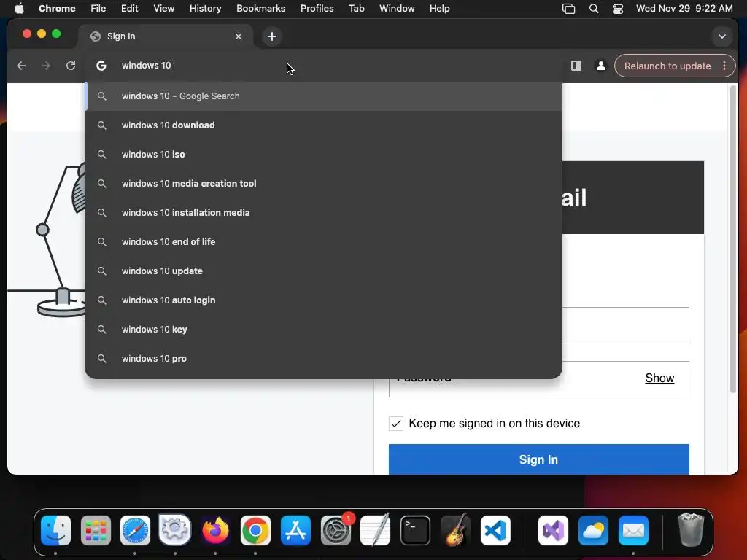Open the View menu

tap(163, 8)
